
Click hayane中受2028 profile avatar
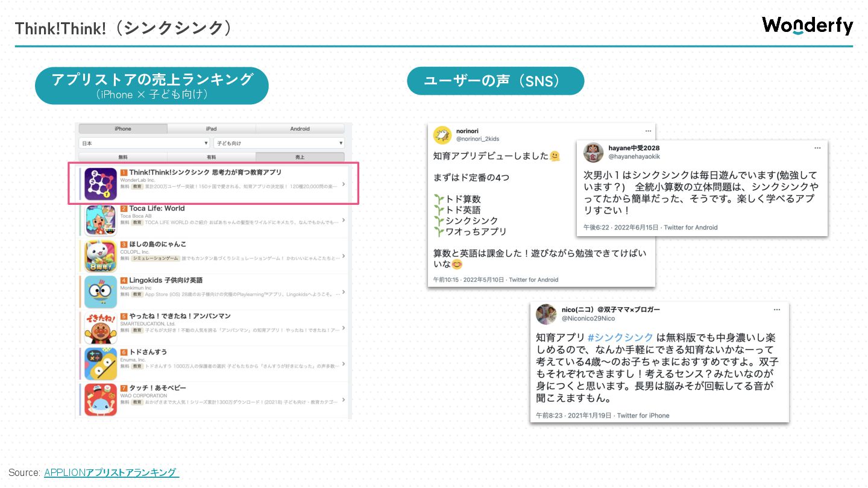click(593, 152)
